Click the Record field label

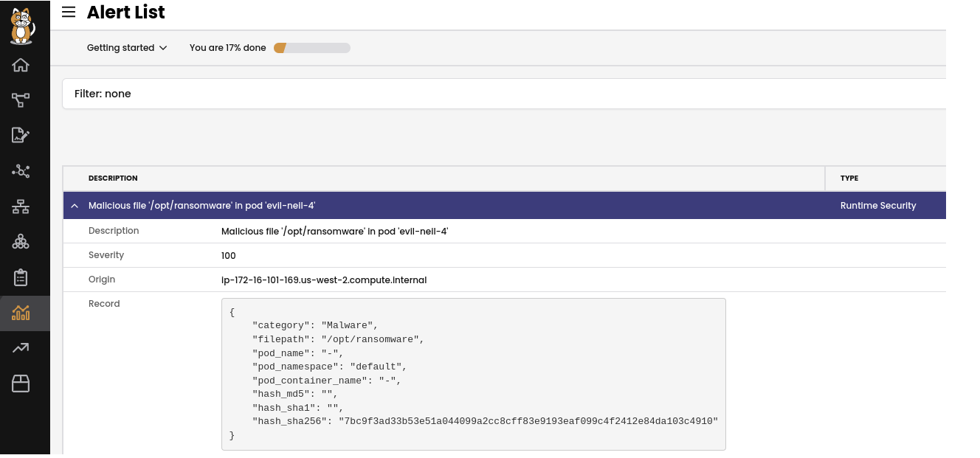click(104, 304)
